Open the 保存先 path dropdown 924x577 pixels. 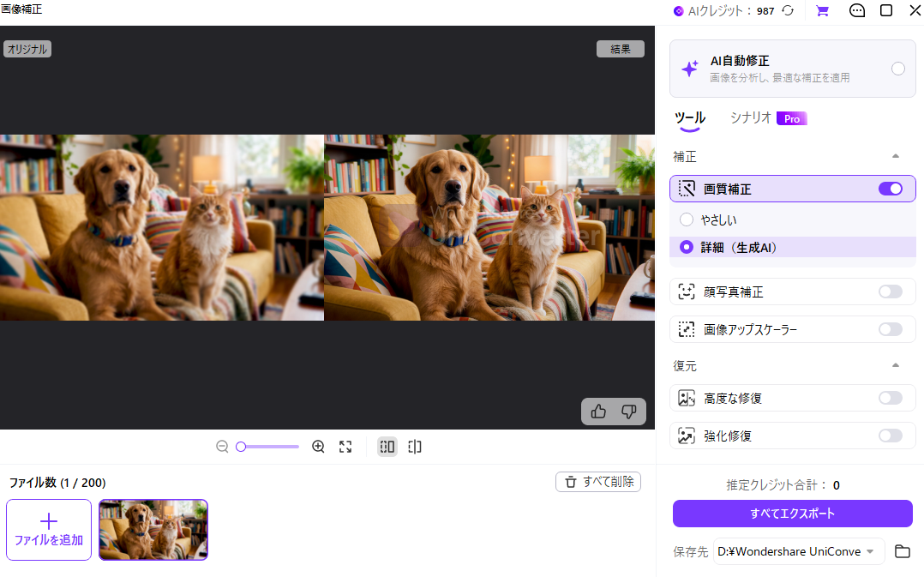pyautogui.click(x=799, y=551)
